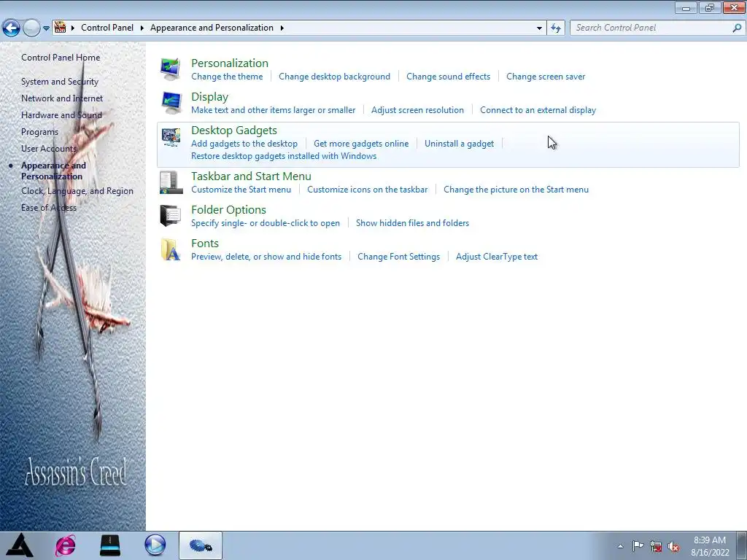Click the search magnifier icon
This screenshot has width=747, height=560.
[737, 28]
